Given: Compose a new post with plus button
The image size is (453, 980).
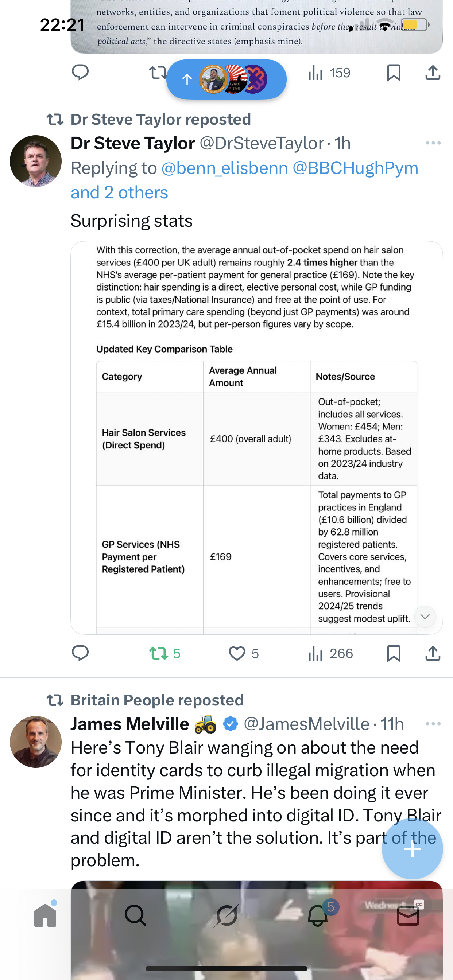Looking at the screenshot, I should point(412,849).
